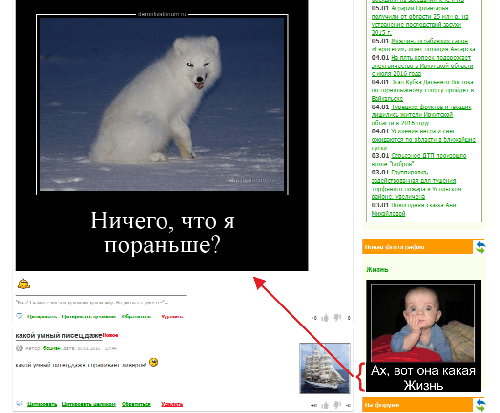The image size is (500, 413).
Task: Open the baby 'Ах, вот она какая Жизнь' photo
Action: [x=423, y=336]
